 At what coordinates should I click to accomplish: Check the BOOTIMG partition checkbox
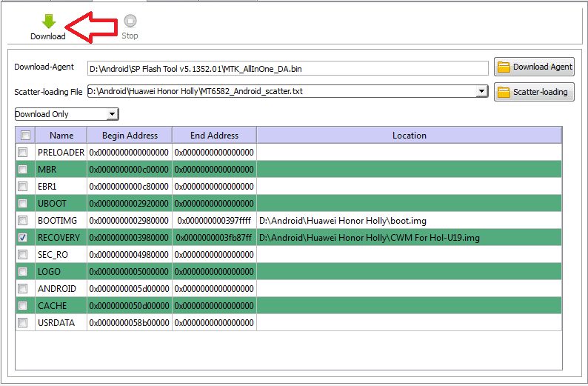point(23,220)
